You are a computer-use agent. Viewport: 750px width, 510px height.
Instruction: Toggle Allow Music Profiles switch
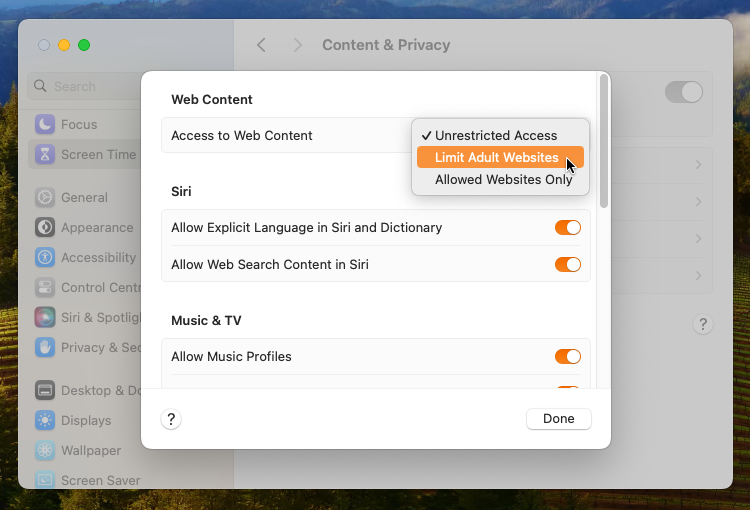(567, 356)
